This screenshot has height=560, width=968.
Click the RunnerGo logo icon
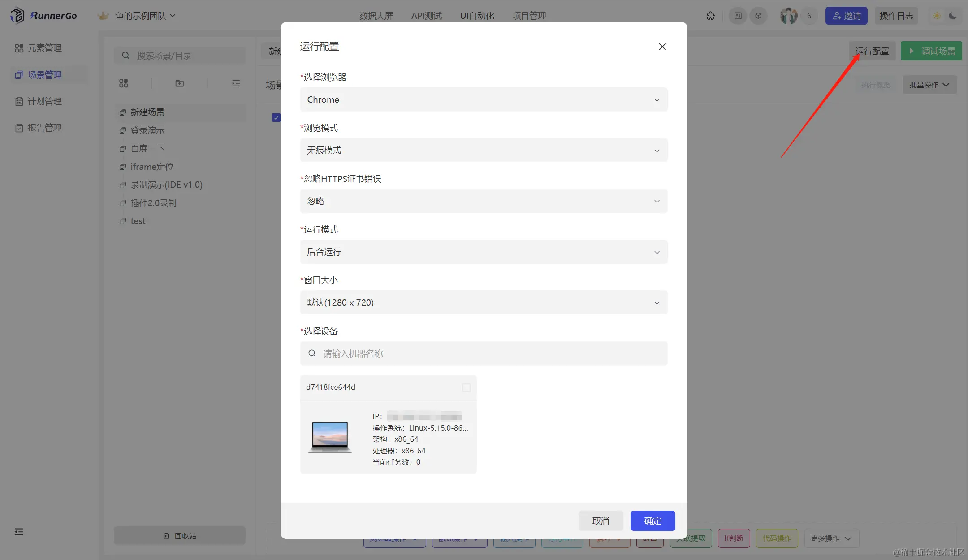(17, 16)
